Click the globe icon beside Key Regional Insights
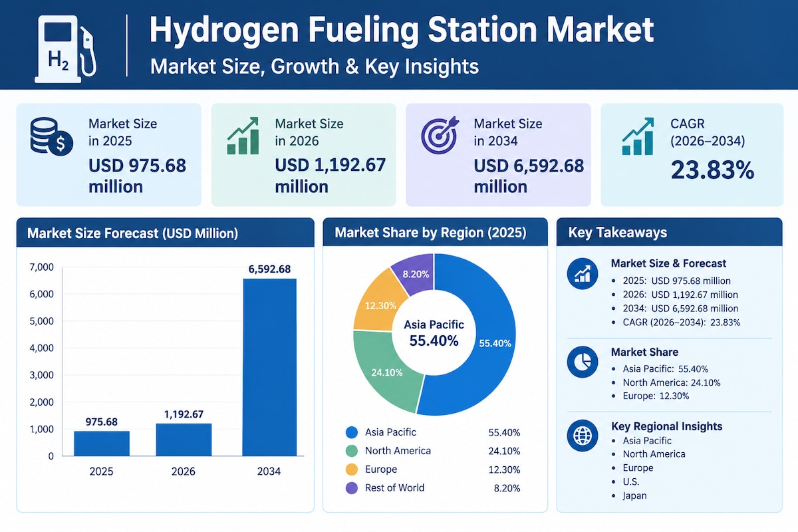798x532 pixels. click(x=583, y=436)
